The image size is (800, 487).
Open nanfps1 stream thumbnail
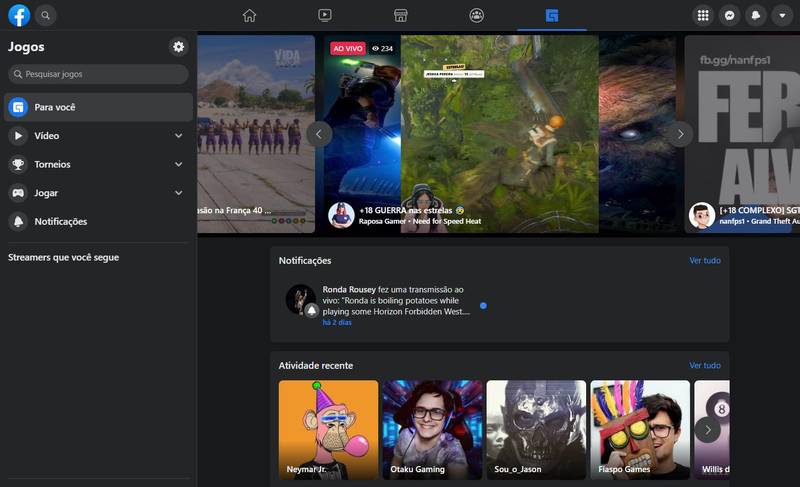742,134
